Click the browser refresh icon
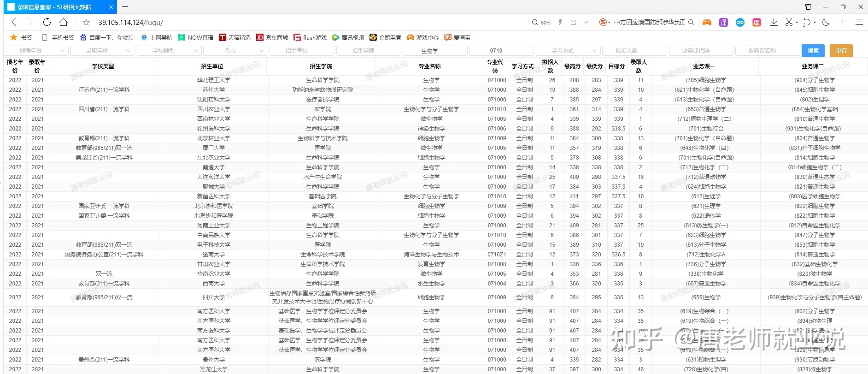The width and height of the screenshot is (868, 374). click(47, 22)
